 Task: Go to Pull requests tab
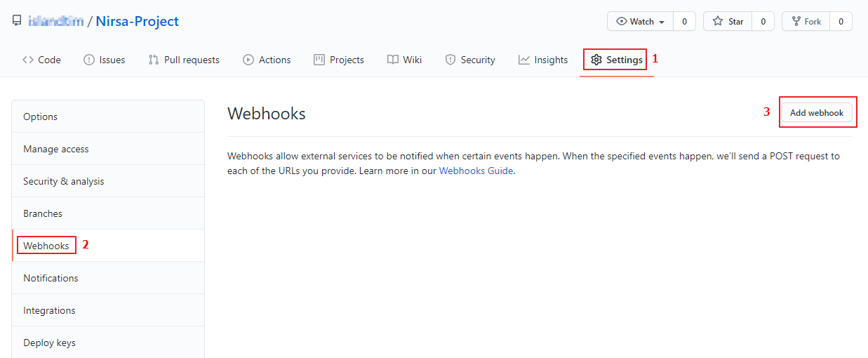[x=184, y=60]
